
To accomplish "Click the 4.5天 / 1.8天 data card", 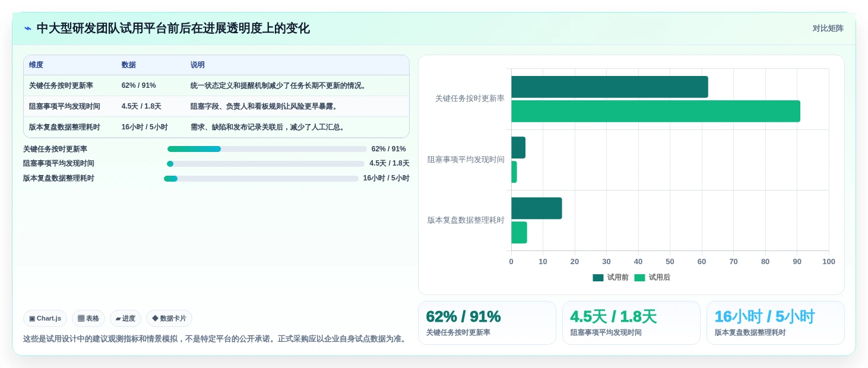I will point(631,323).
